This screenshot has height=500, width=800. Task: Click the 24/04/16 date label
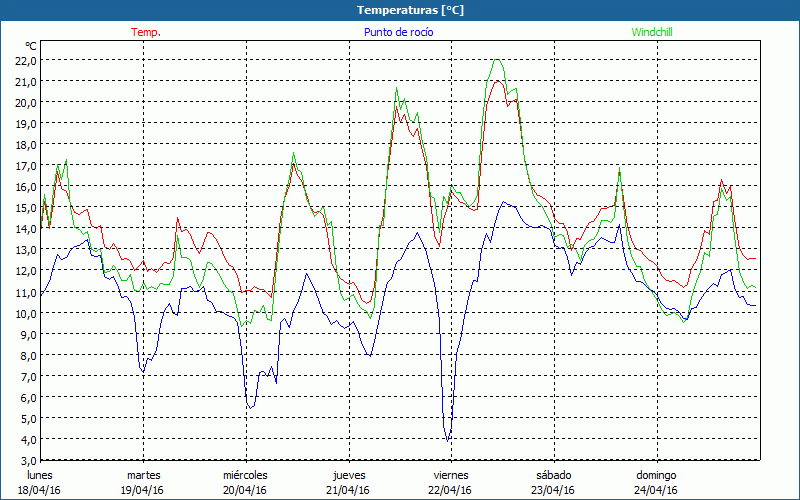point(656,490)
